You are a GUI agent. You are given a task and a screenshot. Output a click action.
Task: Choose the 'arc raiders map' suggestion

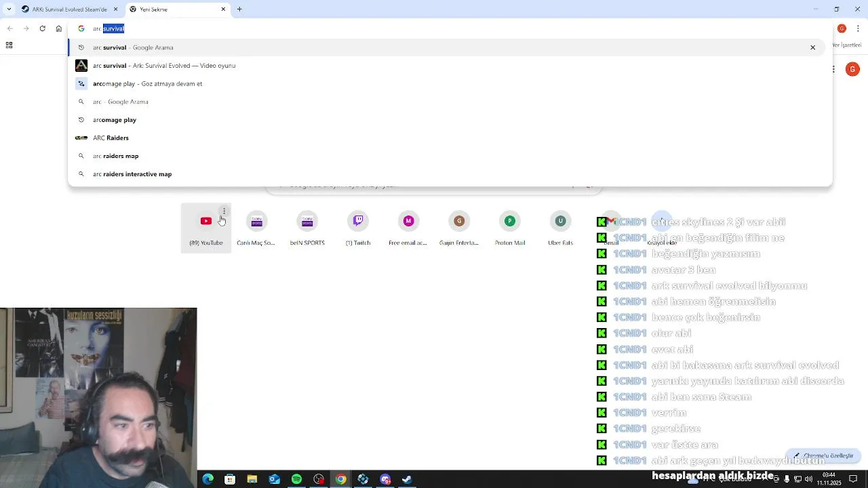pyautogui.click(x=448, y=156)
